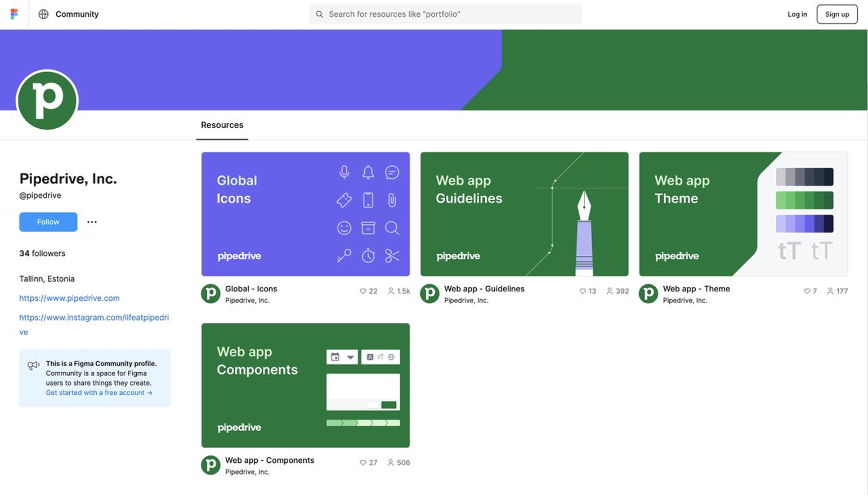This screenshot has height=496, width=868.
Task: Click users icon for Web app - Guidelines
Action: click(x=610, y=291)
